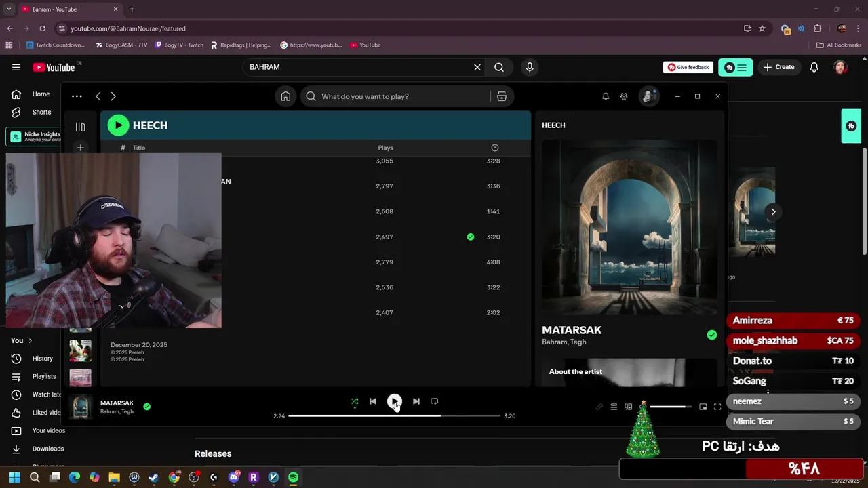The width and height of the screenshot is (868, 488).
Task: Go forward in Spotify navigation
Action: 113,96
